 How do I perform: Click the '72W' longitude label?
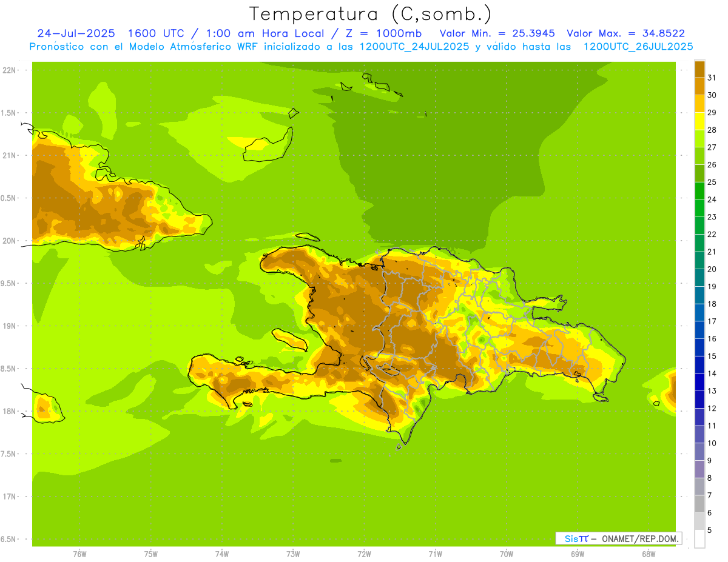364,554
